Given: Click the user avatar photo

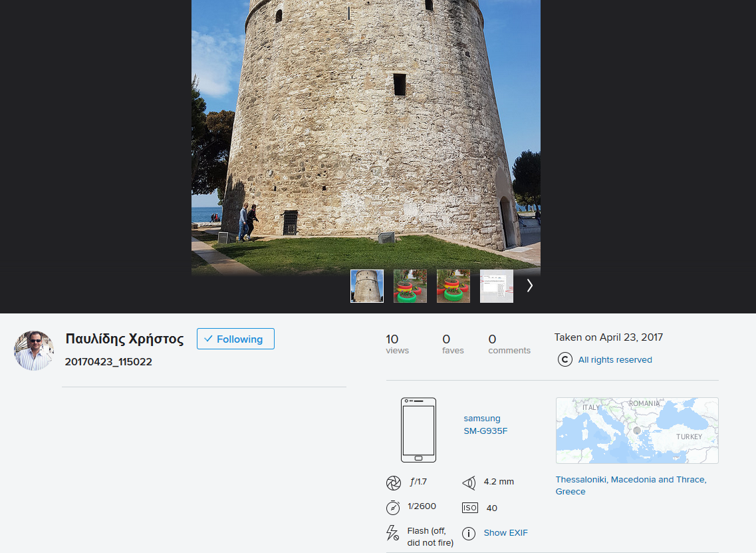Looking at the screenshot, I should click(x=34, y=351).
